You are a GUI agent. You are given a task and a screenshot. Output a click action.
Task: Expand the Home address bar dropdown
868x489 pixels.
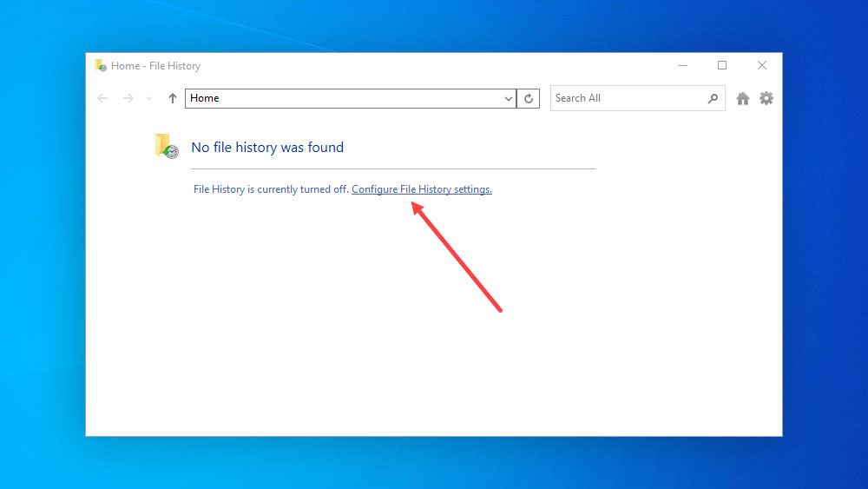click(x=508, y=98)
